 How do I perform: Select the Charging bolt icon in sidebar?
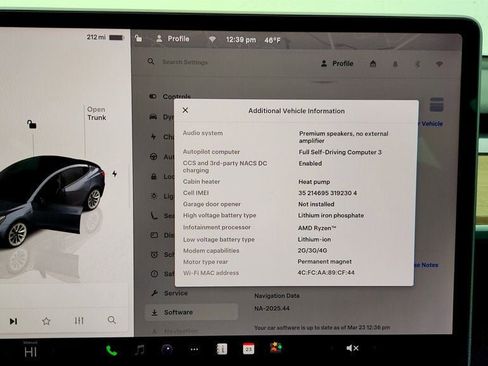[x=153, y=136]
